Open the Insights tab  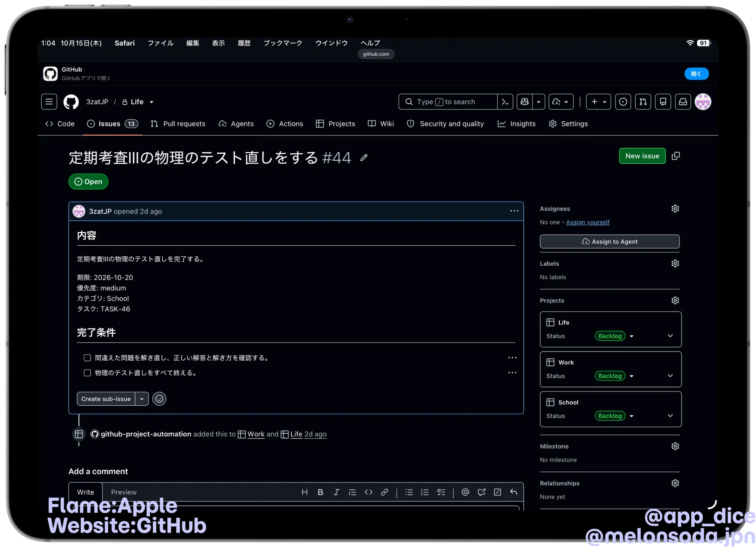coord(517,124)
